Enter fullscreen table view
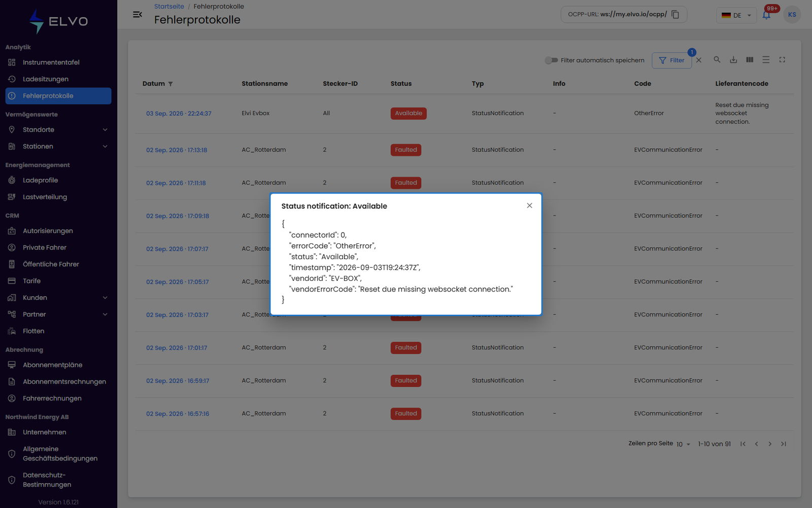Viewport: 812px width, 508px height. pos(782,60)
